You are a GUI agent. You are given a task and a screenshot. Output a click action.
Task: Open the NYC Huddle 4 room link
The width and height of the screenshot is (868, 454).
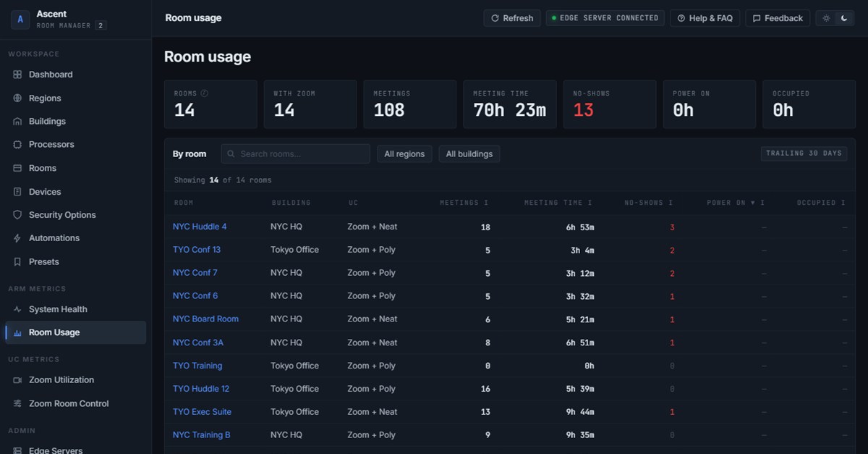coord(200,227)
